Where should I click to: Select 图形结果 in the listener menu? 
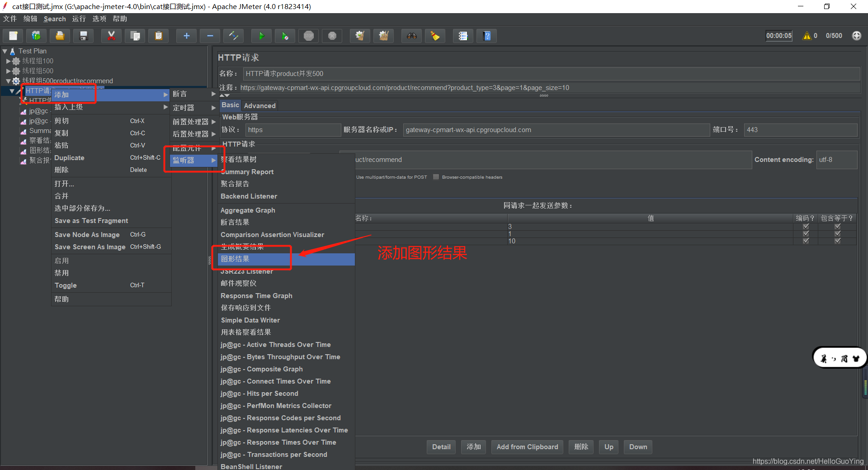286,259
